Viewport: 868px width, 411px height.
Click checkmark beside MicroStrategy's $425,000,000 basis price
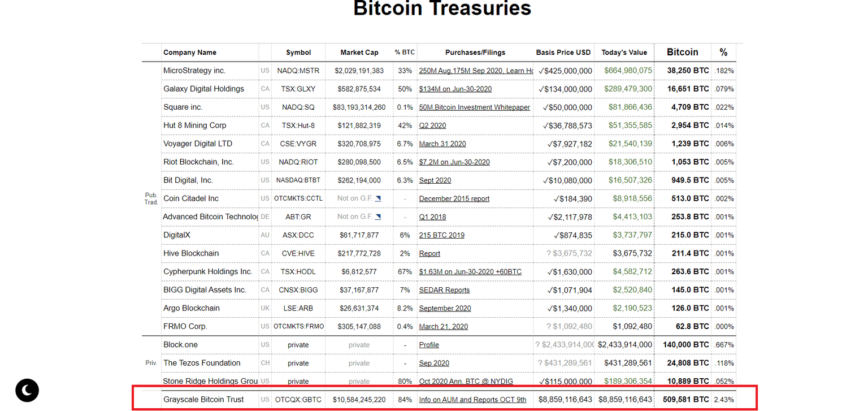click(x=542, y=70)
